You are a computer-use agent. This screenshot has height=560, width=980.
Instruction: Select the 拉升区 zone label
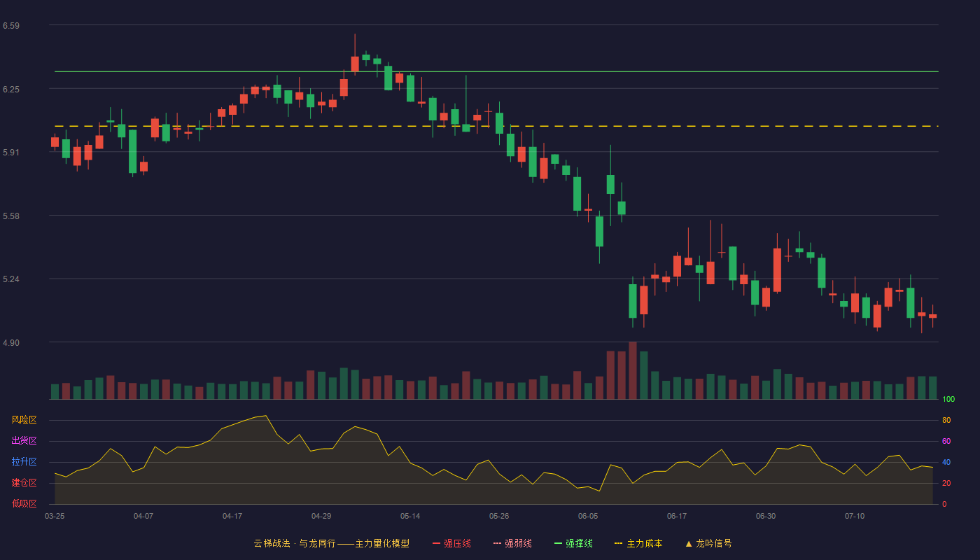(x=24, y=462)
